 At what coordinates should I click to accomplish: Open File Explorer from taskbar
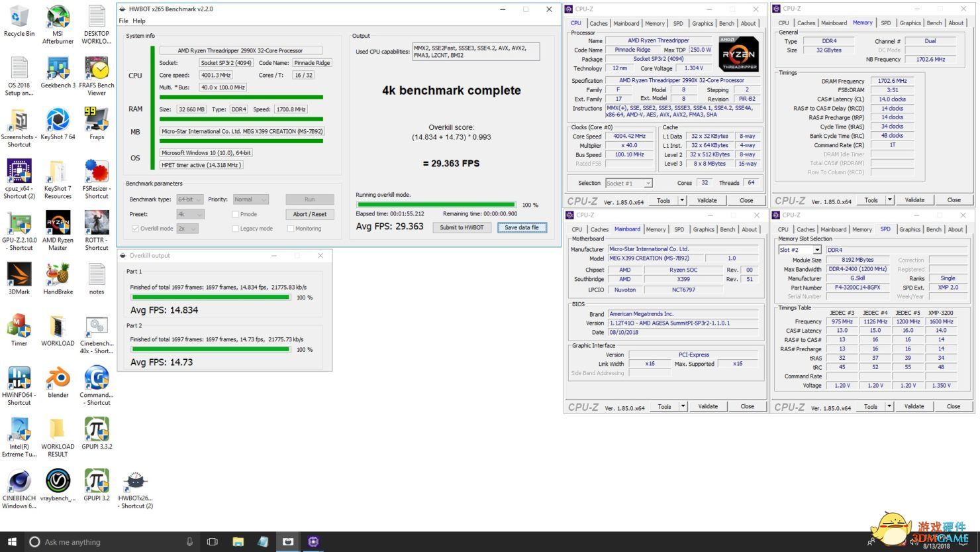(238, 541)
